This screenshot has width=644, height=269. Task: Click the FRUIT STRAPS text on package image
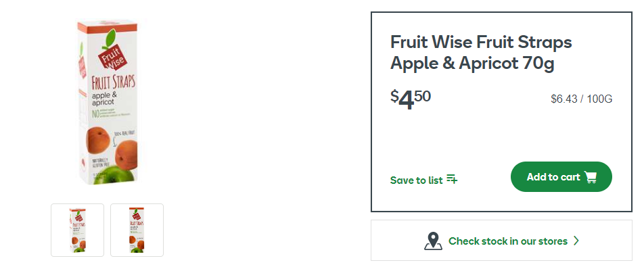click(113, 83)
